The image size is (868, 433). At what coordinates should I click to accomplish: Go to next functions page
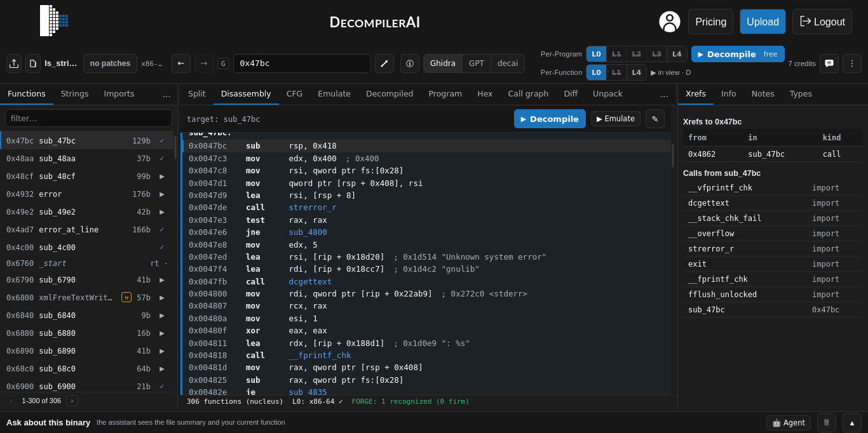(72, 401)
